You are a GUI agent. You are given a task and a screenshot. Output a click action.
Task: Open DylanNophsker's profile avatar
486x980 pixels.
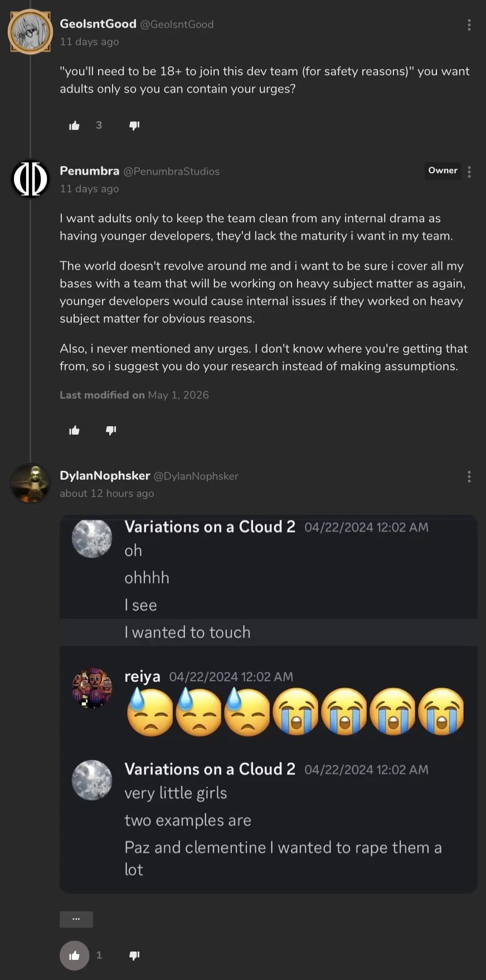tap(30, 484)
